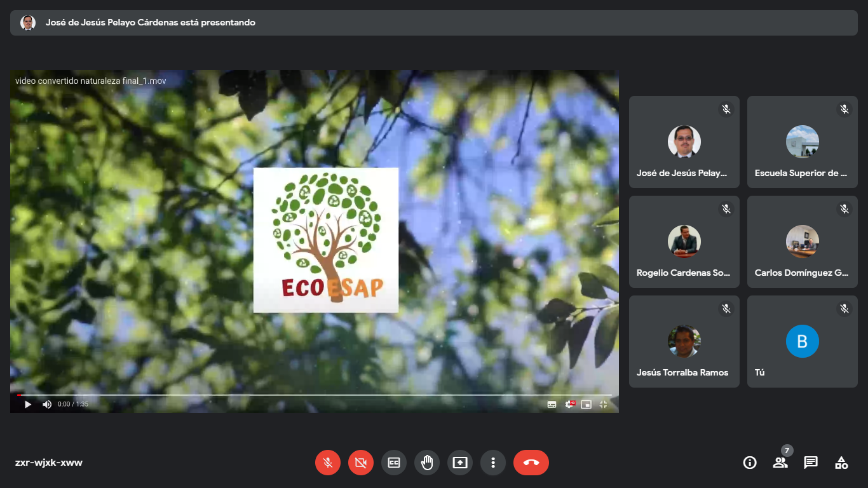Open video quality settings gear

570,404
